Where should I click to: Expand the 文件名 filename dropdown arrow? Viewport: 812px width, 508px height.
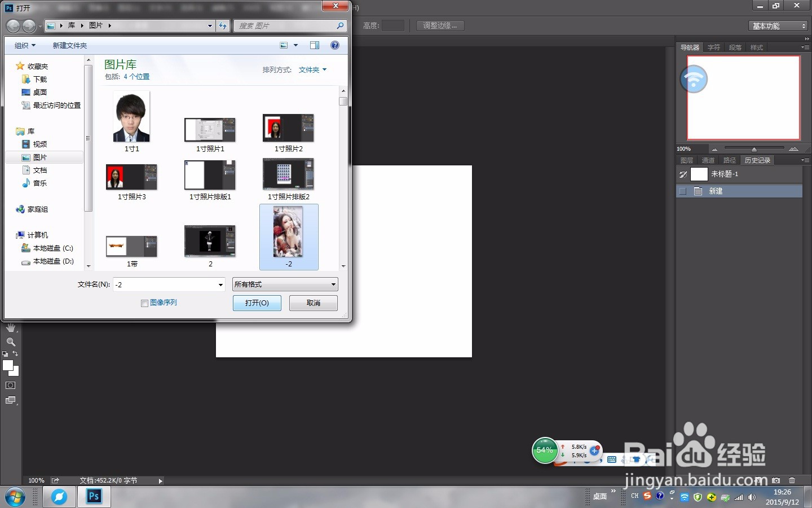click(220, 285)
